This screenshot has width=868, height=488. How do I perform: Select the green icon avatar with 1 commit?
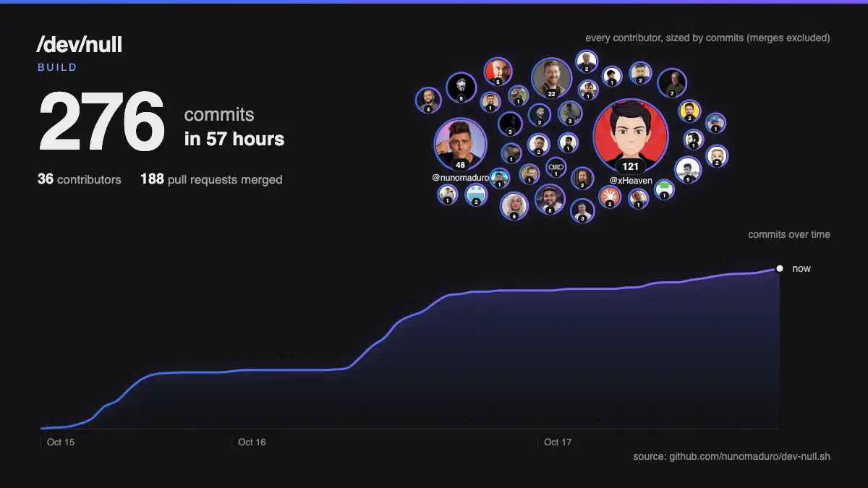pyautogui.click(x=665, y=189)
